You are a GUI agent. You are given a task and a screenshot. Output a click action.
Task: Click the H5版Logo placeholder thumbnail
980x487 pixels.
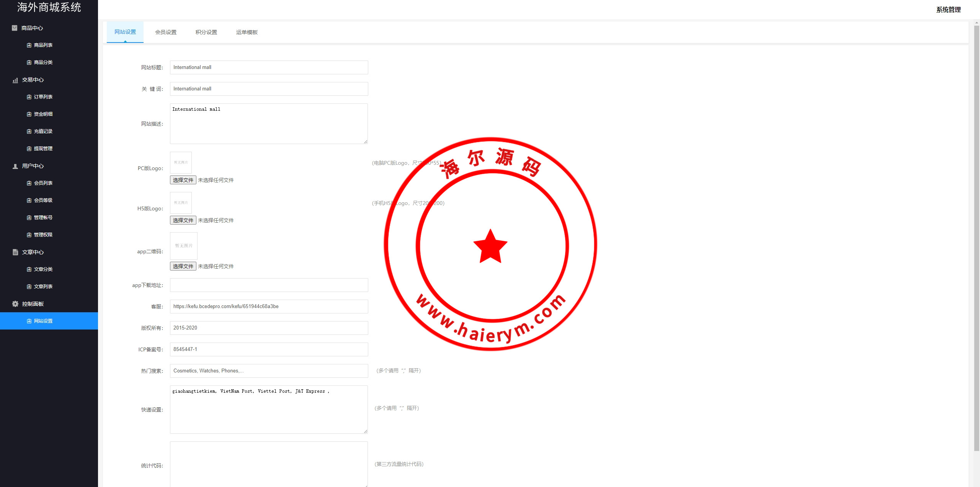coord(181,203)
